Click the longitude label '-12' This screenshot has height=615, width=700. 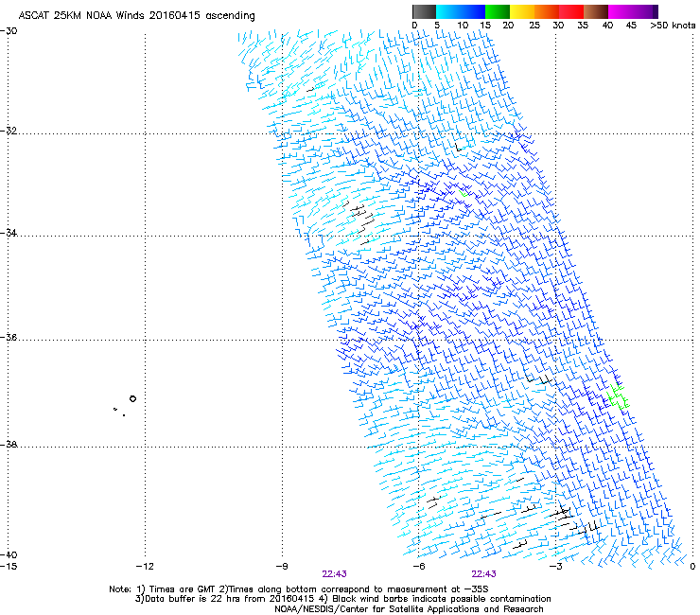145,567
